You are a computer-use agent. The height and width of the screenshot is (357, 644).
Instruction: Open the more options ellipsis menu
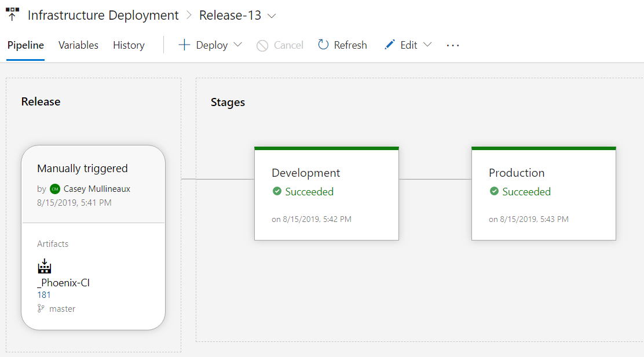[x=452, y=45]
